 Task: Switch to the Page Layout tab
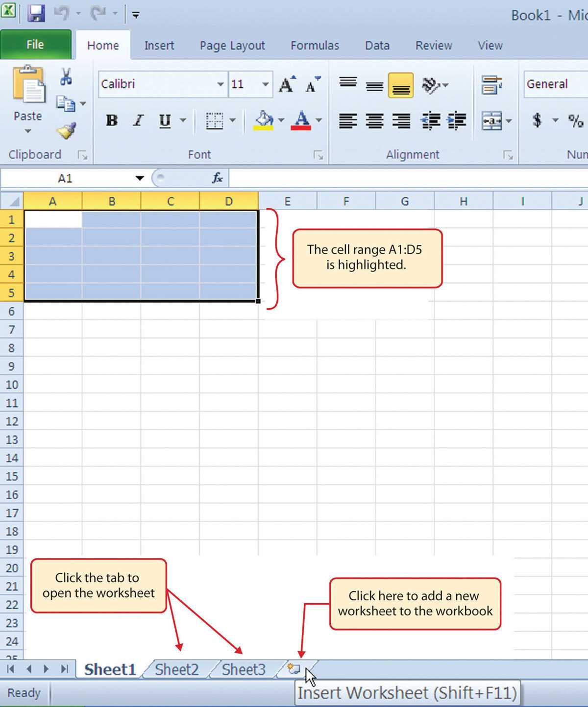(x=232, y=46)
